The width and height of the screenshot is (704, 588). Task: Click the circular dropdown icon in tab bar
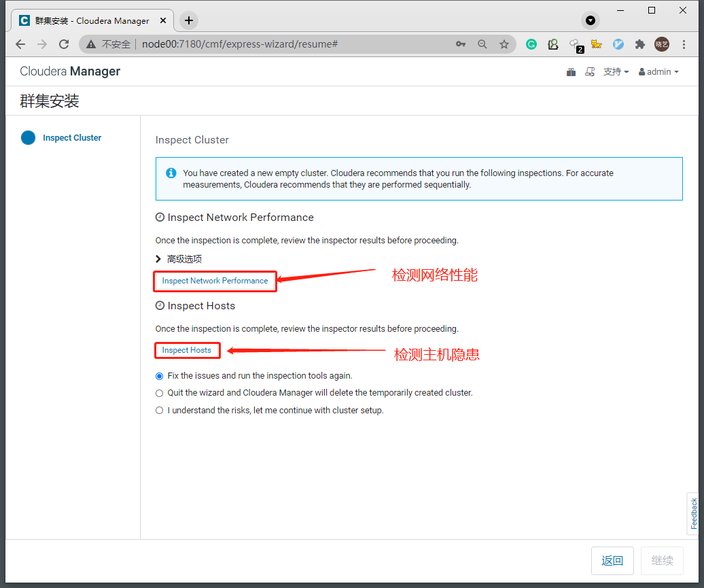[591, 20]
